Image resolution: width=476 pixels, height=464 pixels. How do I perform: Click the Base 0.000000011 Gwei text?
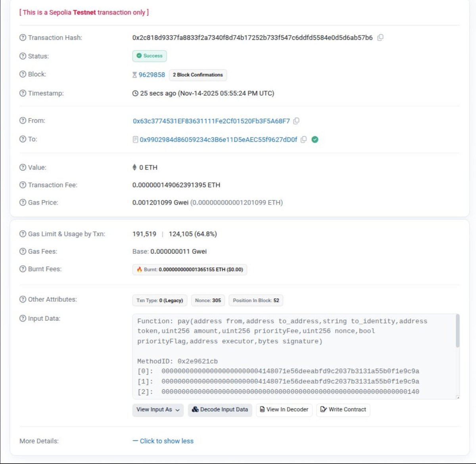169,251
